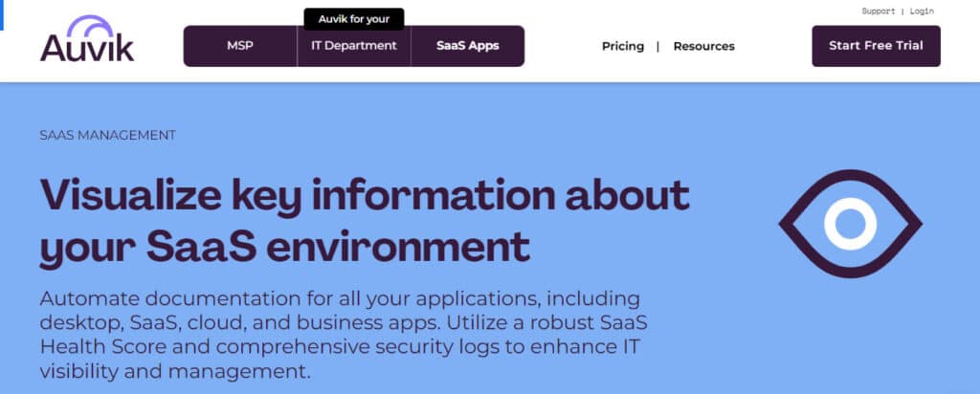Click the white pupil of the eye graphic
The width and height of the screenshot is (980, 394).
tap(850, 224)
